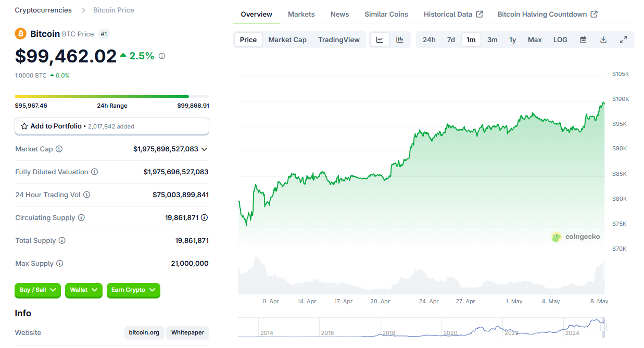Click the #1 rank badge
This screenshot has height=348, width=644.
point(104,34)
